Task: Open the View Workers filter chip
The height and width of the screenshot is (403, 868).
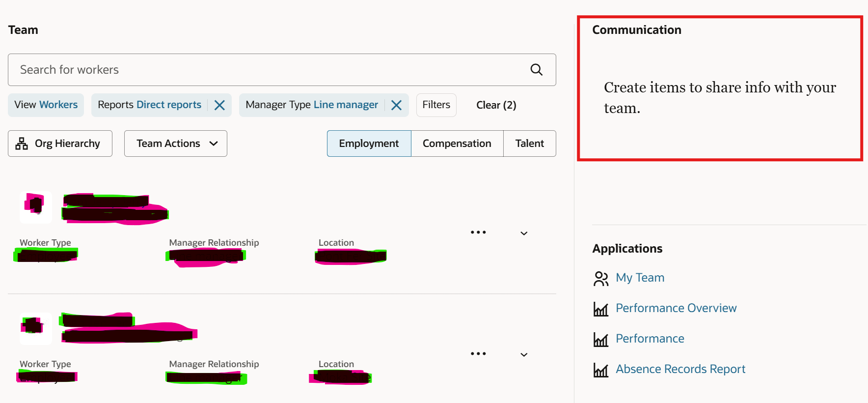Action: 46,105
